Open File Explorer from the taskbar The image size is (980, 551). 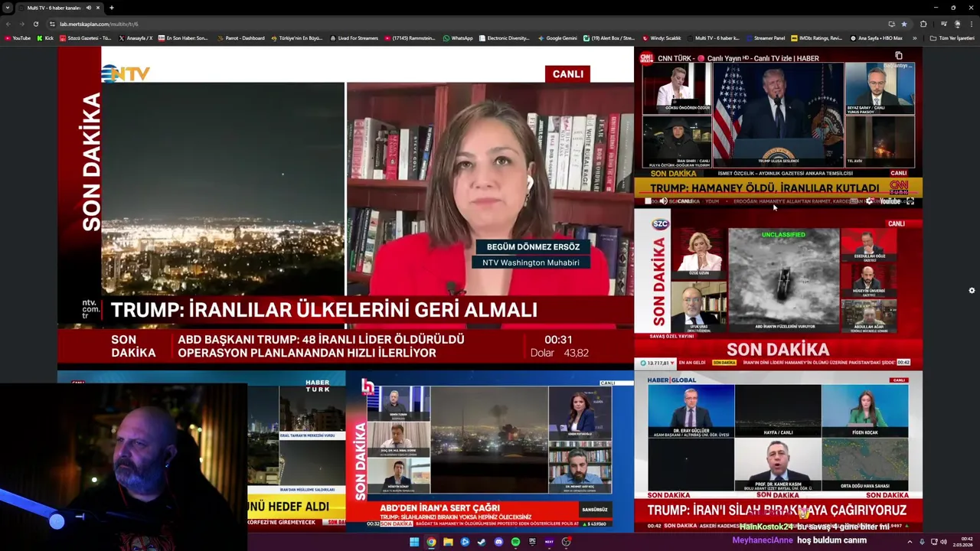[x=448, y=542]
